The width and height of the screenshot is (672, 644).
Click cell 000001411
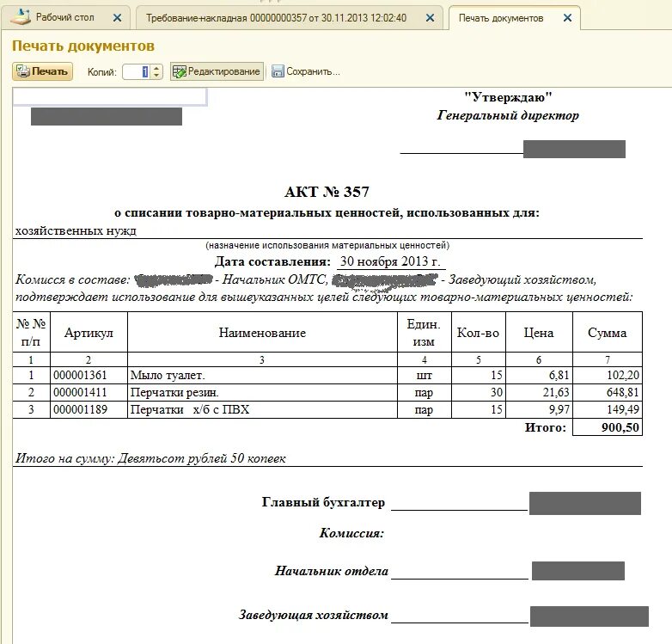pos(89,392)
